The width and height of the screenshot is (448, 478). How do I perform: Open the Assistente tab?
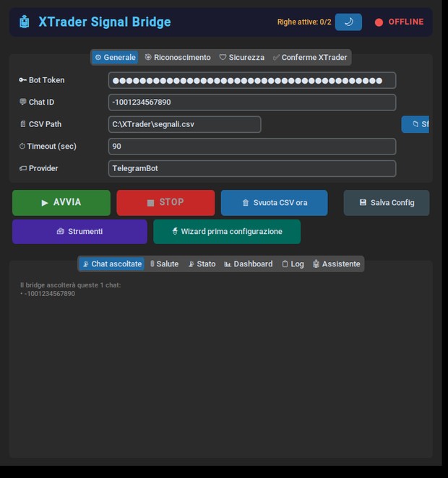coord(337,264)
